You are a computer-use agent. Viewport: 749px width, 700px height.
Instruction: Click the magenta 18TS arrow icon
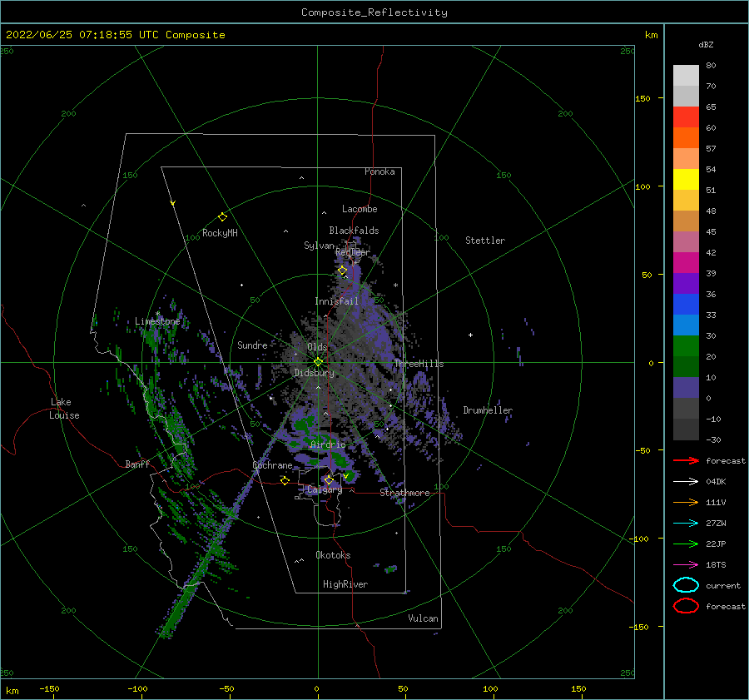coord(686,565)
